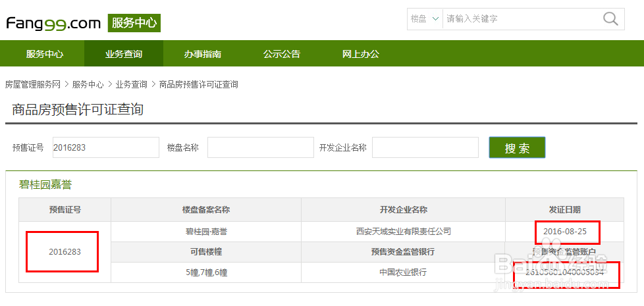Image resolution: width=644 pixels, height=306 pixels.
Task: Select the 西安天域实业有限责任公司 cell
Action: click(403, 232)
